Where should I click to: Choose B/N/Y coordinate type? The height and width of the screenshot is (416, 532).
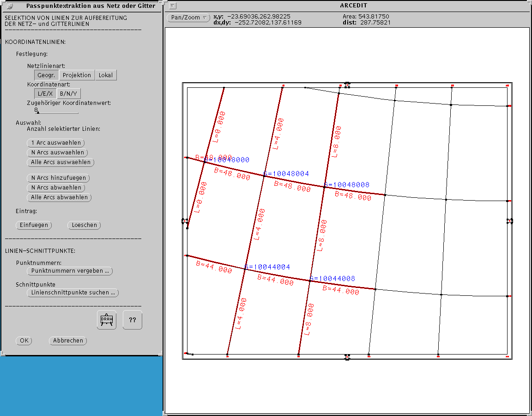(68, 93)
